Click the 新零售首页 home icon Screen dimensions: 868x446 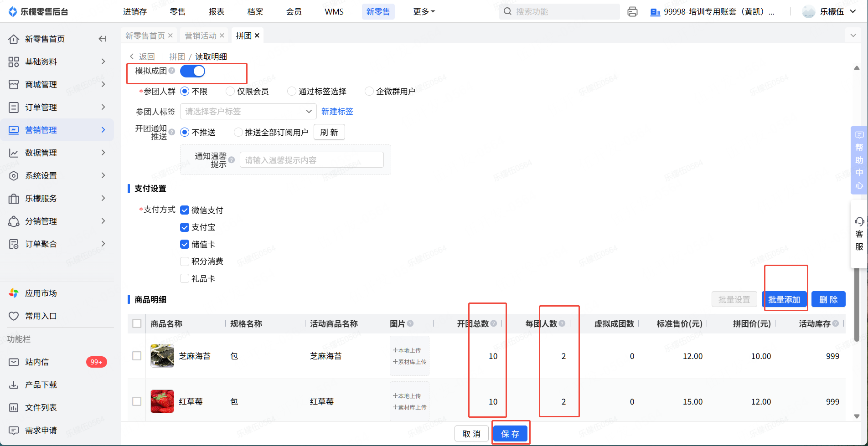coord(14,39)
